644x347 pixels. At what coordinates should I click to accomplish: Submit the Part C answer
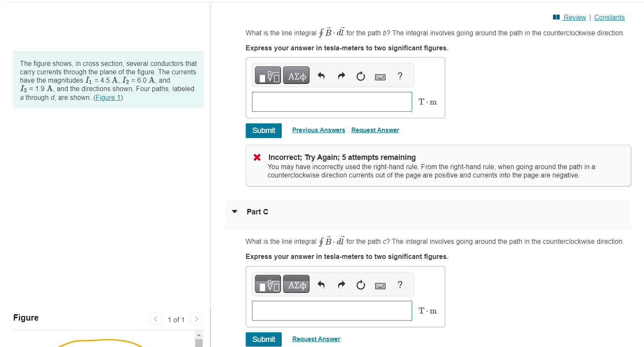pyautogui.click(x=264, y=339)
